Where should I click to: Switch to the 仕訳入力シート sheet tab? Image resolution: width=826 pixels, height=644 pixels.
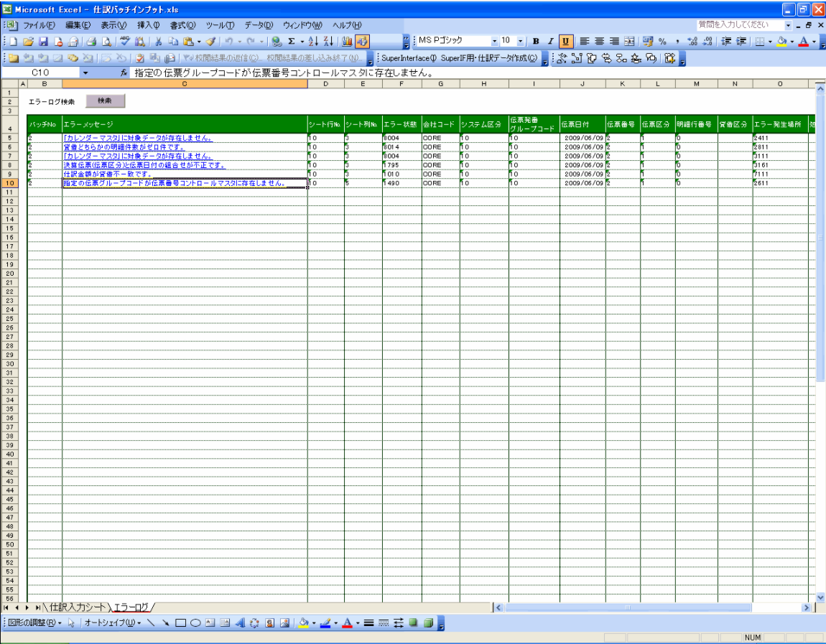tap(78, 607)
